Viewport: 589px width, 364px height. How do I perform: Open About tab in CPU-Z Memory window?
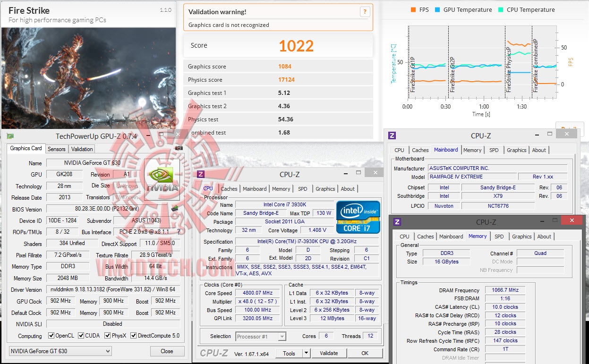(x=544, y=237)
